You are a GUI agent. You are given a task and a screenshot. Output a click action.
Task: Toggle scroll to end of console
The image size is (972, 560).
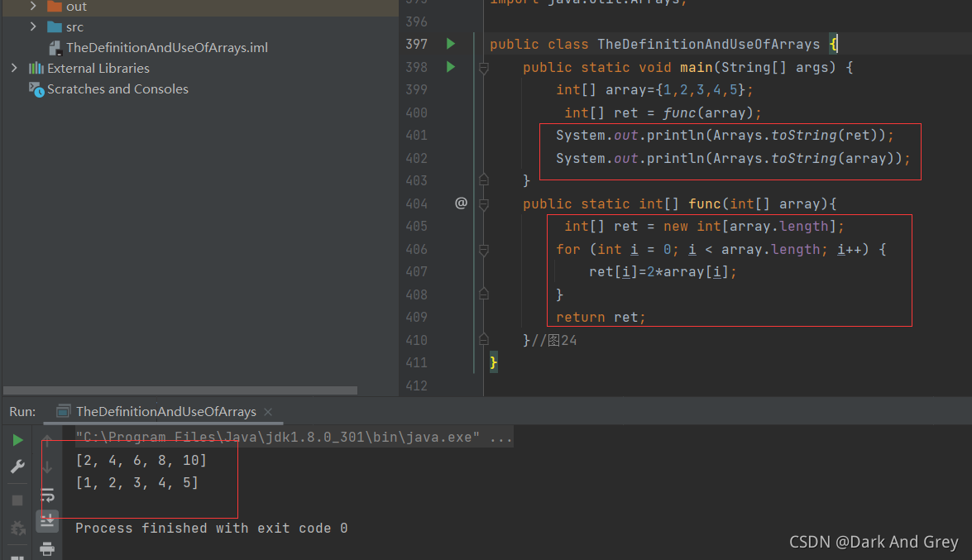(47, 521)
